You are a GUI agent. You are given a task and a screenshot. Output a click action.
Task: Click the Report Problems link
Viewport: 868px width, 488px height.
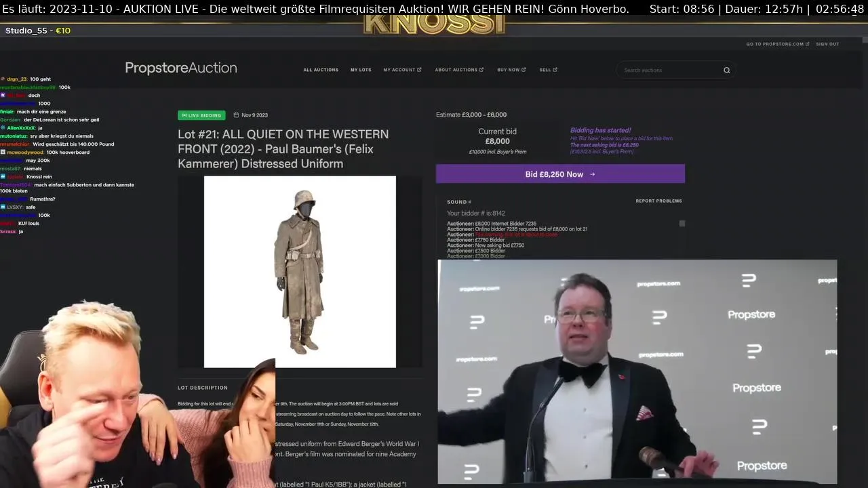tap(658, 201)
